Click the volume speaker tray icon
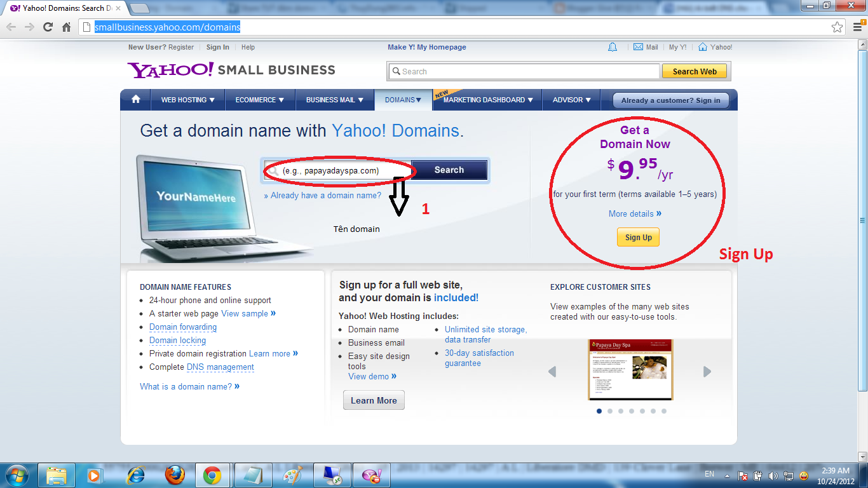This screenshot has width=868, height=488. (773, 475)
